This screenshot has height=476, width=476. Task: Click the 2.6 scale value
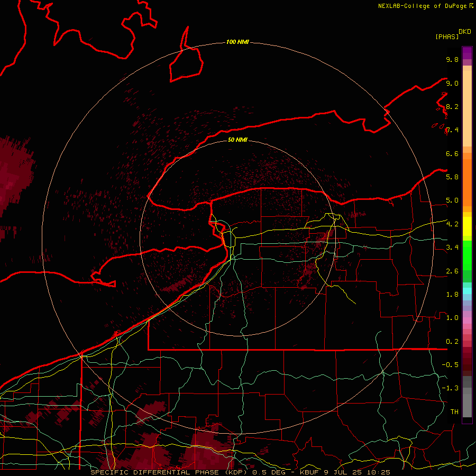click(452, 271)
